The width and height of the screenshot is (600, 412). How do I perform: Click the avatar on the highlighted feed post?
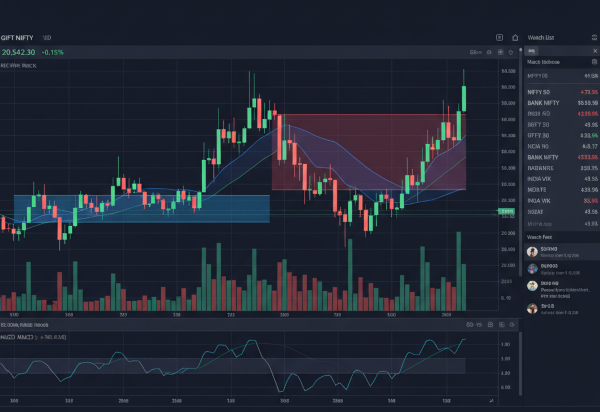(532, 252)
